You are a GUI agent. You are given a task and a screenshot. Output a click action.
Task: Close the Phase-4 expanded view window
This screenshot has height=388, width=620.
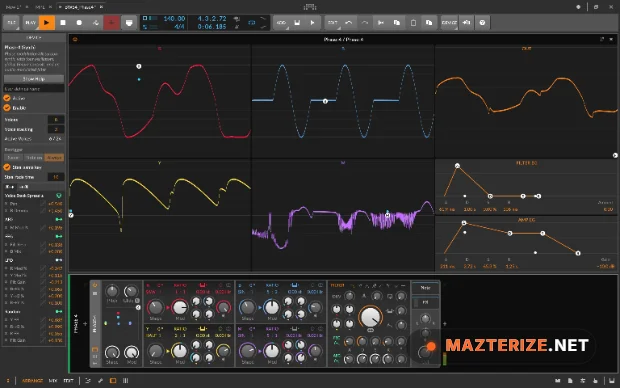click(611, 39)
